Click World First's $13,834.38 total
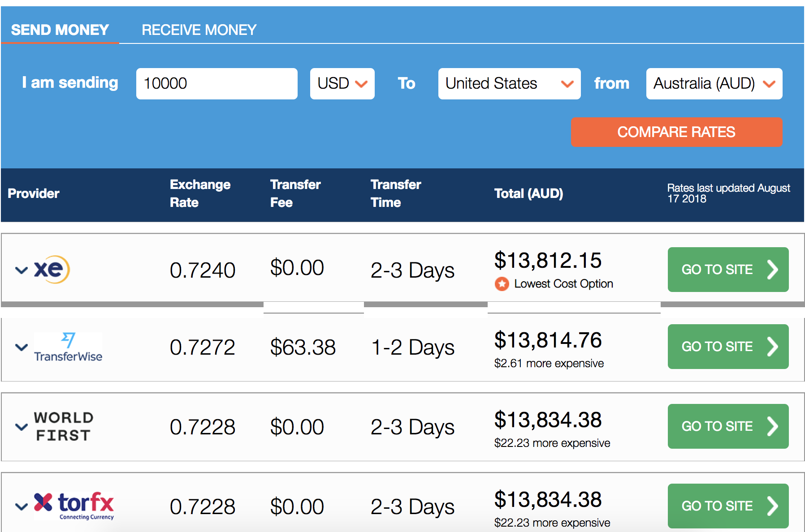Viewport: 805px width, 532px height. click(x=548, y=420)
